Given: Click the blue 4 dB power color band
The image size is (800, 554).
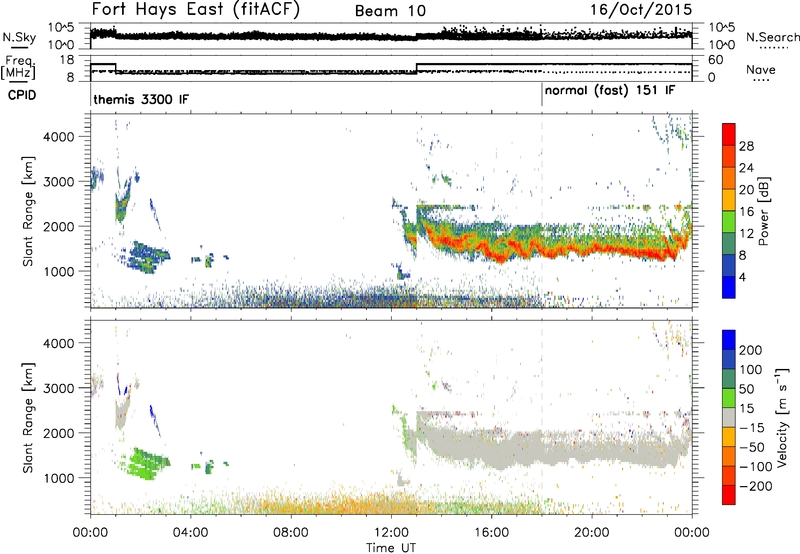Looking at the screenshot, I should pos(729,287).
